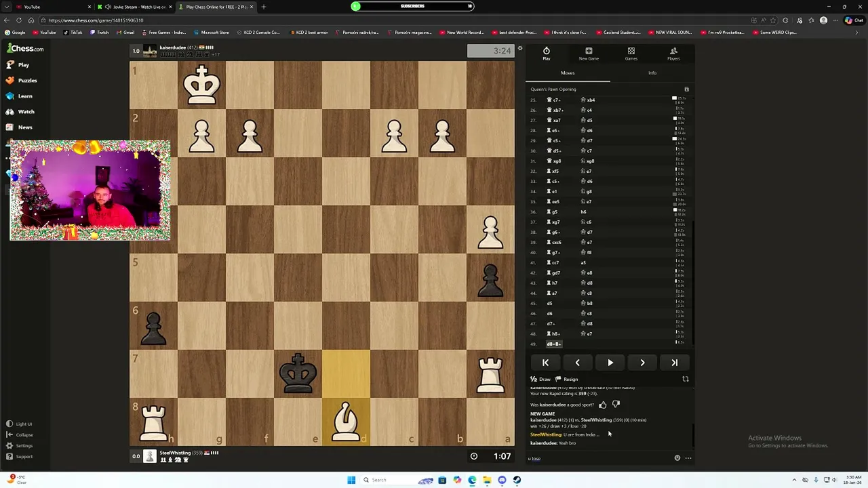
Task: Switch to the Jovke Stream browser tab
Action: pos(136,7)
